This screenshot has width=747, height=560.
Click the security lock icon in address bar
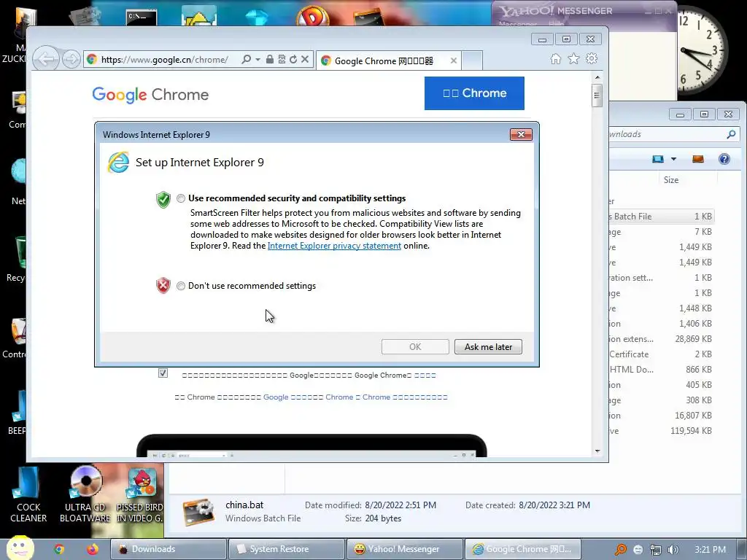(x=270, y=60)
